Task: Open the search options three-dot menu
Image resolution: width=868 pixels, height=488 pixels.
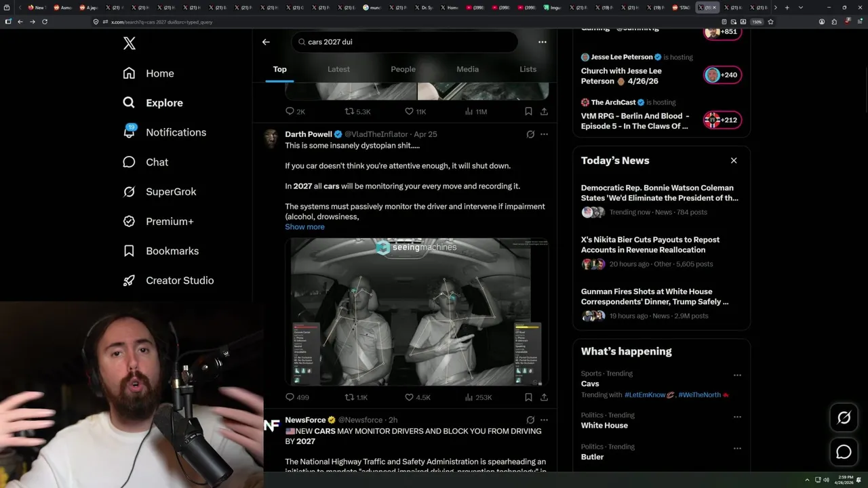Action: 542,42
